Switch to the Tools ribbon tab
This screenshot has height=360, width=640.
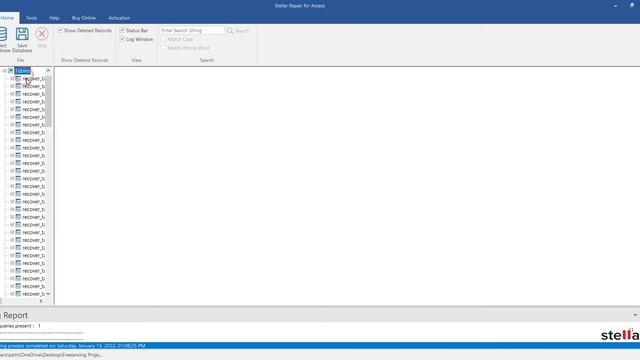point(31,18)
